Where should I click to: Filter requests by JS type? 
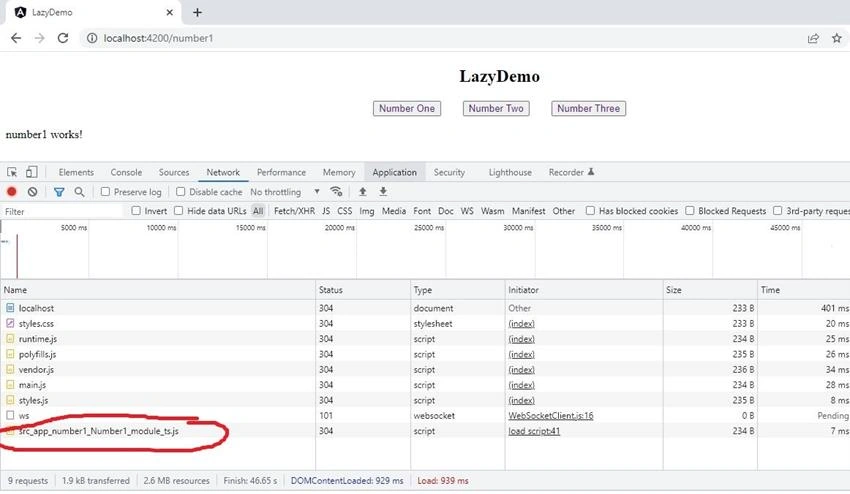[x=326, y=211]
